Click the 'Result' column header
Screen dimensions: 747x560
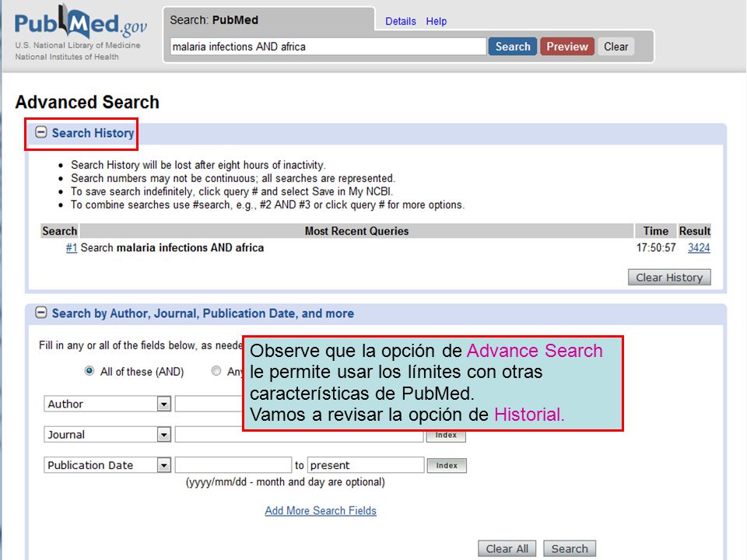click(695, 231)
